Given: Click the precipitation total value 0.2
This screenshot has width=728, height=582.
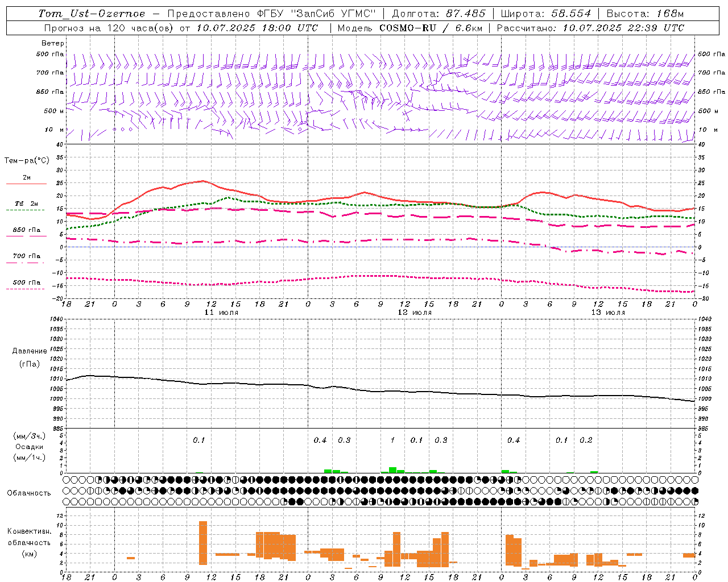Looking at the screenshot, I should coord(586,440).
